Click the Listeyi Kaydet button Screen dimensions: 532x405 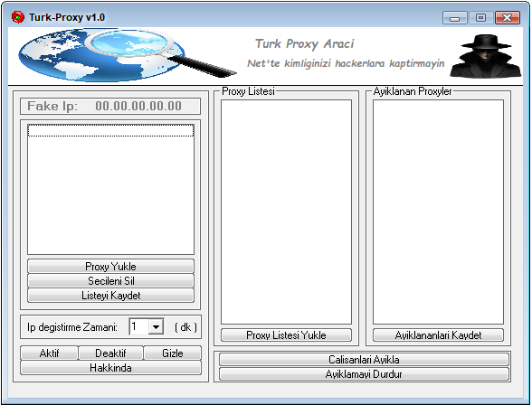[110, 296]
